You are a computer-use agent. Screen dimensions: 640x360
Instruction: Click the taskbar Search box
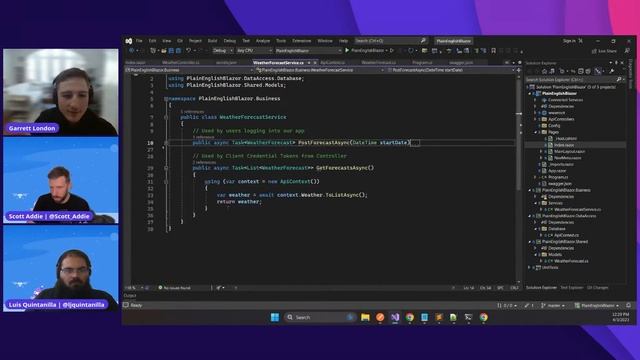(x=320, y=317)
